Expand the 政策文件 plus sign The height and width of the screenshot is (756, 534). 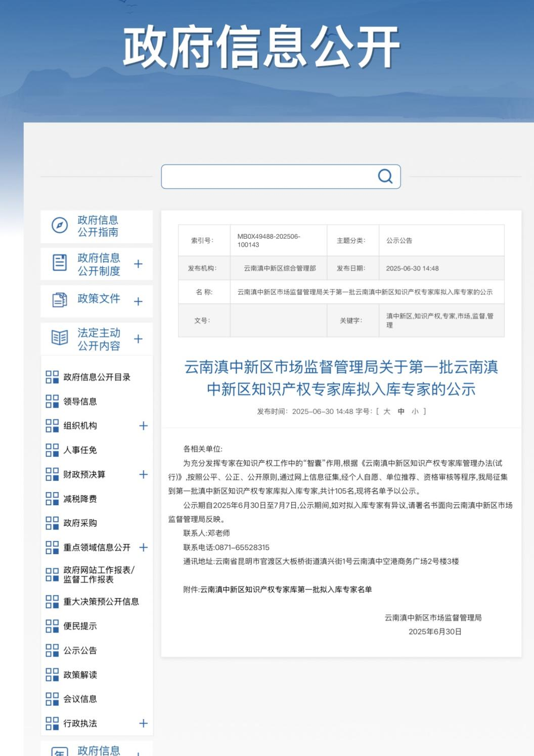tap(138, 301)
